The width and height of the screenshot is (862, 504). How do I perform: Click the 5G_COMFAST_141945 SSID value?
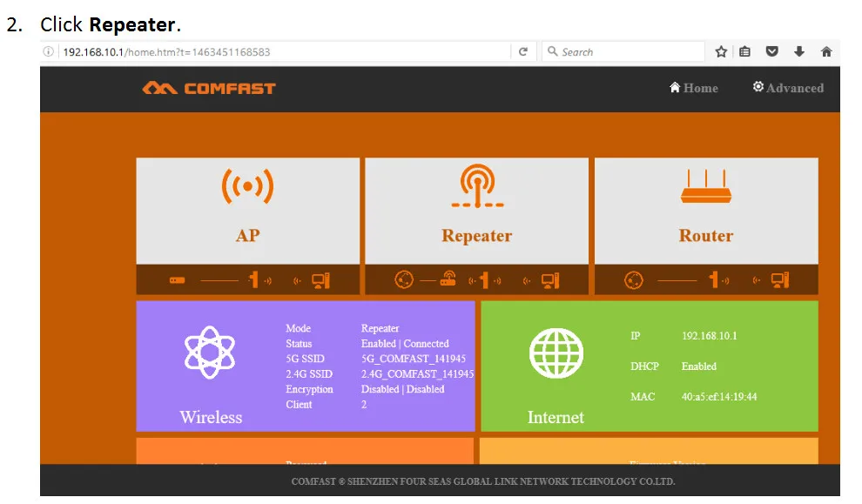tap(414, 359)
